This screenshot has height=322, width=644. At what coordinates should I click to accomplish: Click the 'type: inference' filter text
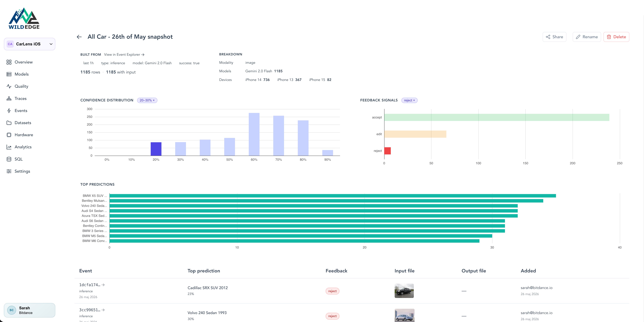coord(113,63)
